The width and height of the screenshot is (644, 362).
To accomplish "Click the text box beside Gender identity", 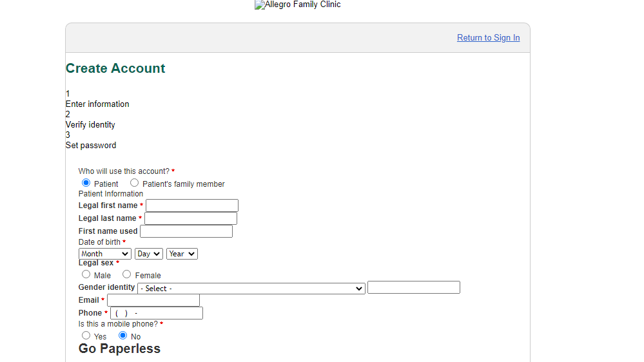I will [414, 287].
